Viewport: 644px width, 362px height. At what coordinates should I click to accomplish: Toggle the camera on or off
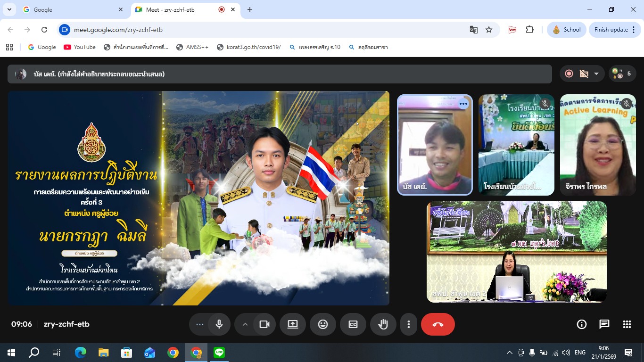[x=264, y=324]
